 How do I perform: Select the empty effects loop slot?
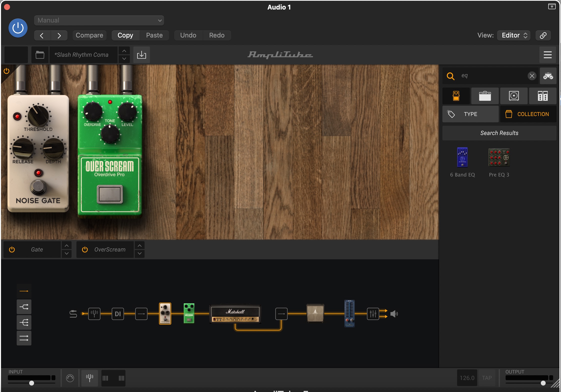coord(281,314)
